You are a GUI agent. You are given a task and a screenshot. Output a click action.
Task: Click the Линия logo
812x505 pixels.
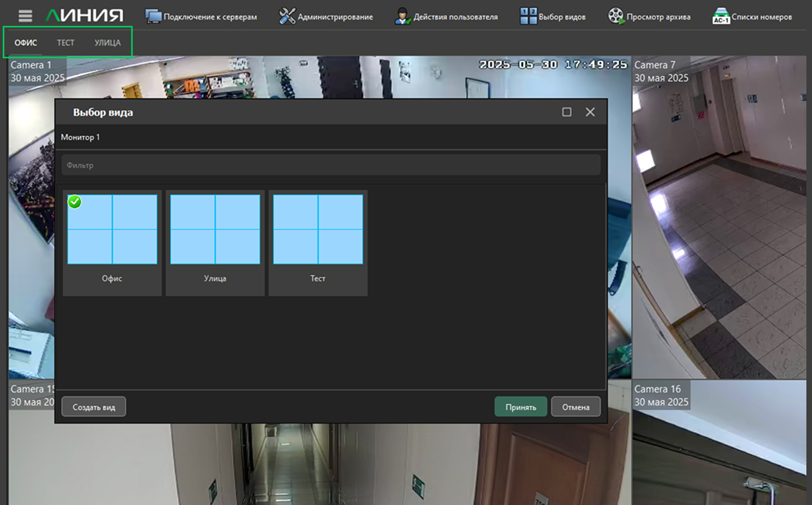tap(84, 16)
